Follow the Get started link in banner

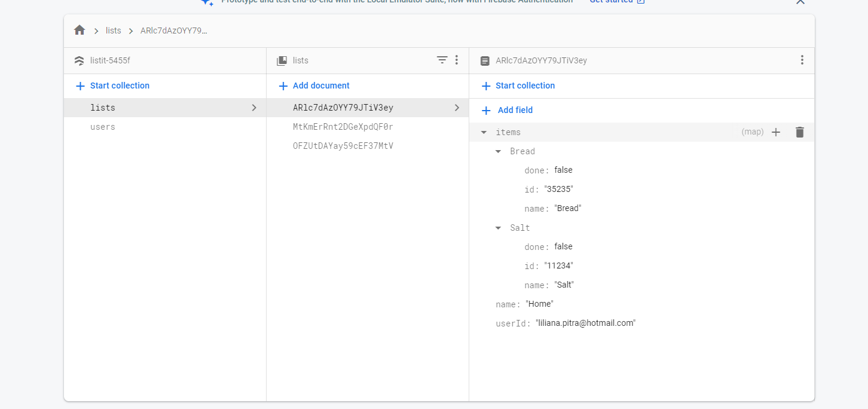[x=617, y=2]
